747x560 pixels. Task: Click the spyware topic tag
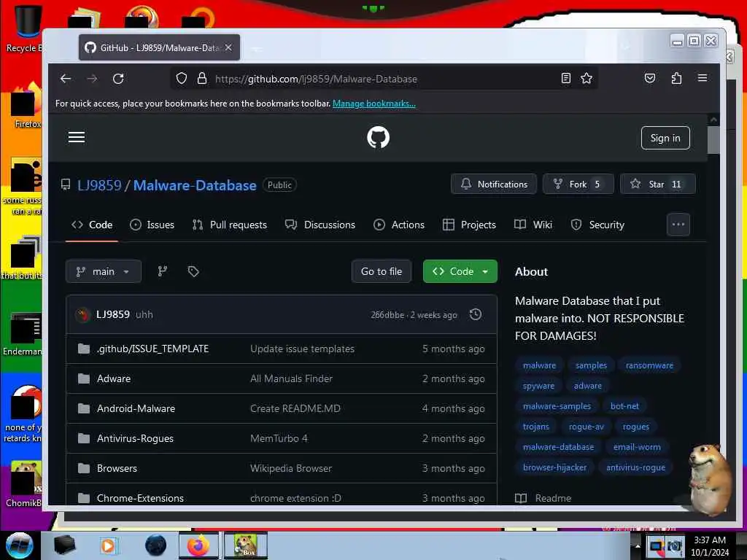[538, 386]
